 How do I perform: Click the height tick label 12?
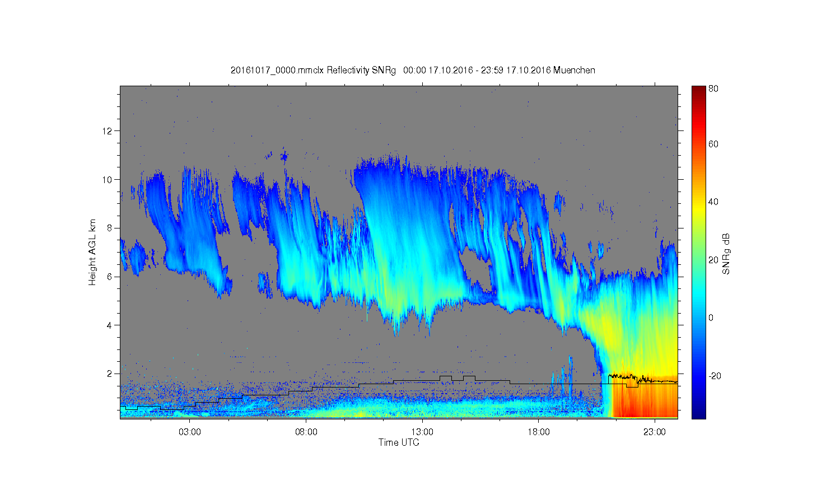pyautogui.click(x=108, y=131)
